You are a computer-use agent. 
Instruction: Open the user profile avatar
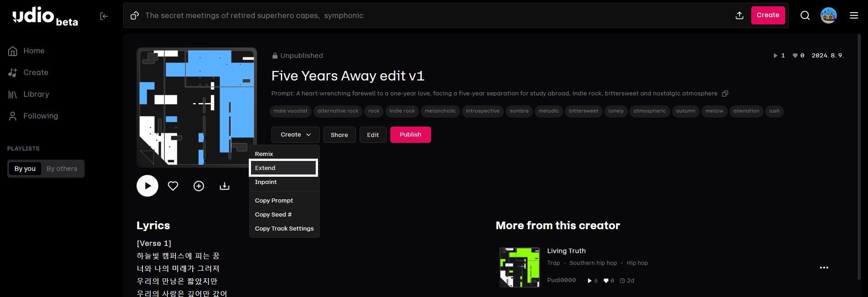(828, 15)
